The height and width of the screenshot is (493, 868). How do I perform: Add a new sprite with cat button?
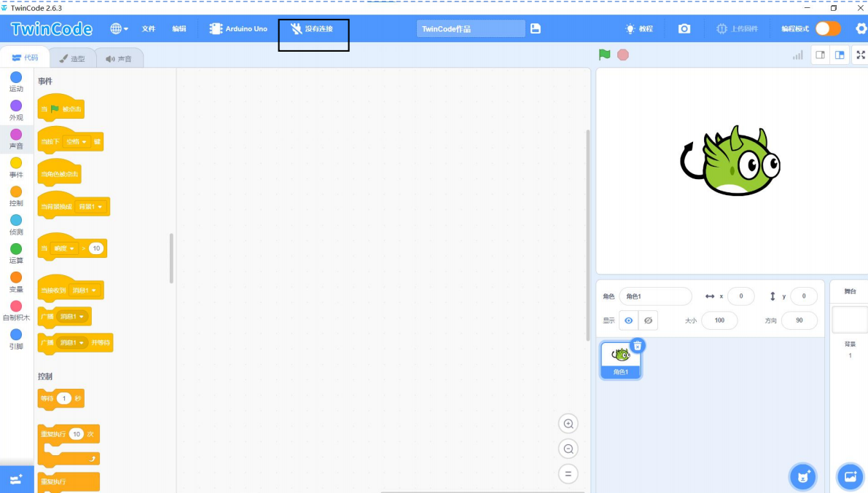tap(802, 477)
